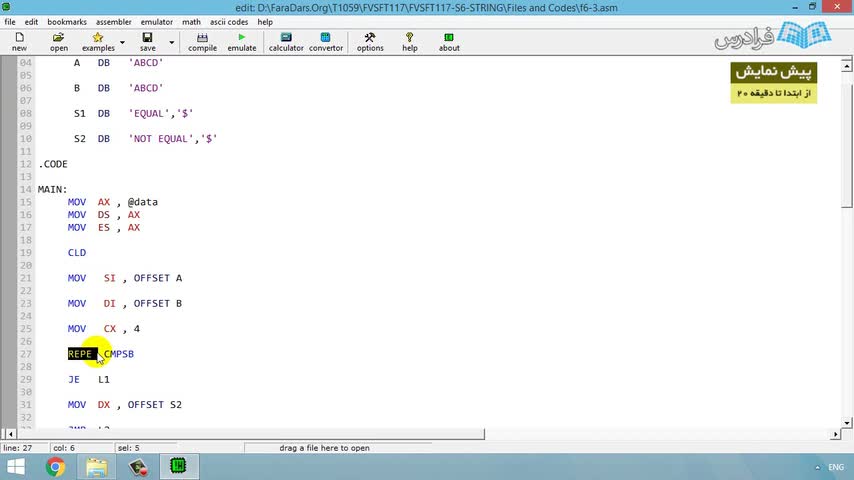
Task: Click the JE L1 line
Action: coord(89,379)
